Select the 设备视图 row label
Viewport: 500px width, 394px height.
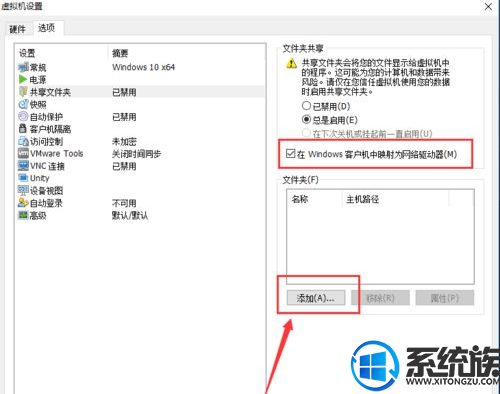(46, 191)
